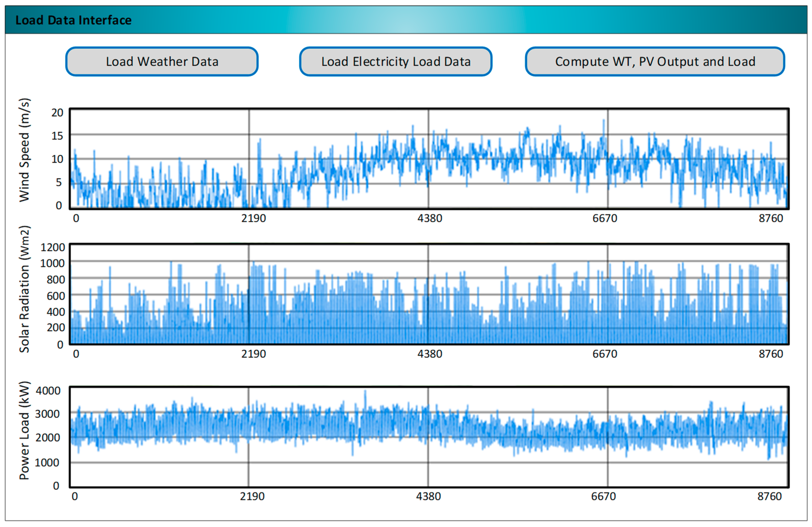The image size is (812, 527).
Task: Click inside the Wind Speed chart area
Action: point(429,159)
